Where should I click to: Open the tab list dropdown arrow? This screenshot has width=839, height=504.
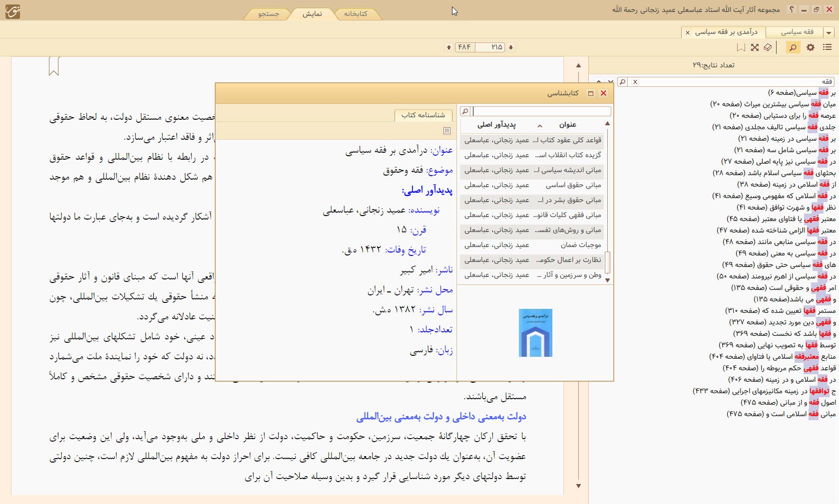[x=829, y=32]
